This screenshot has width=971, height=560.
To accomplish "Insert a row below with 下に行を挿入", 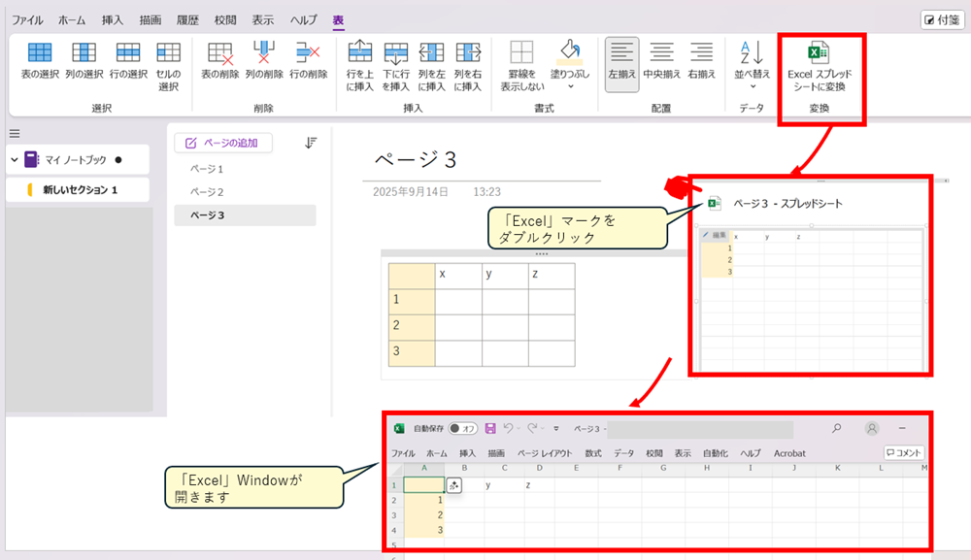I will click(396, 52).
